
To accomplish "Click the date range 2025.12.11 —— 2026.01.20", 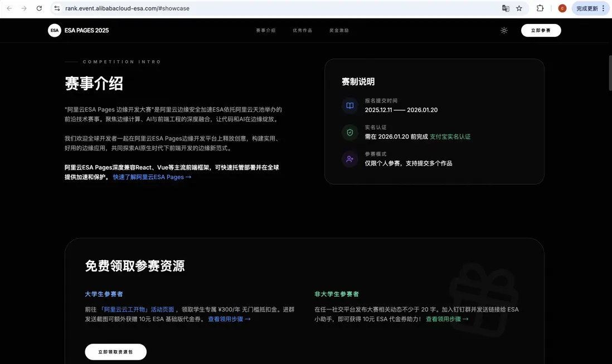I will tap(401, 110).
